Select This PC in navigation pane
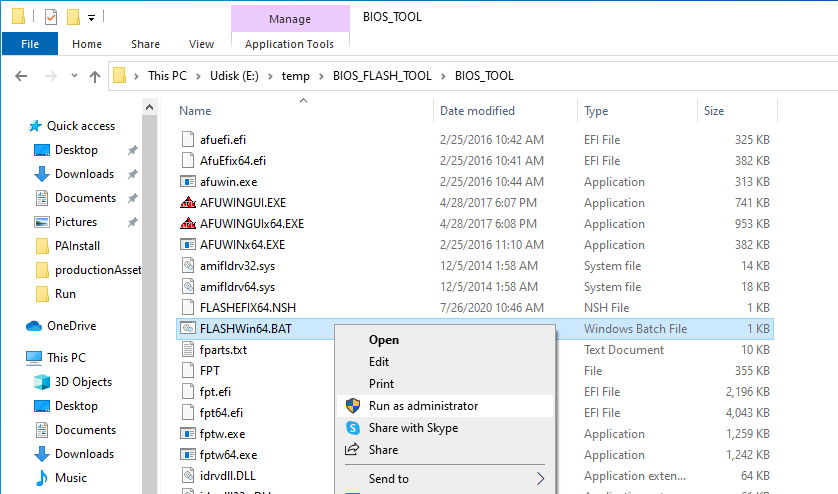This screenshot has width=838, height=494. [x=66, y=358]
